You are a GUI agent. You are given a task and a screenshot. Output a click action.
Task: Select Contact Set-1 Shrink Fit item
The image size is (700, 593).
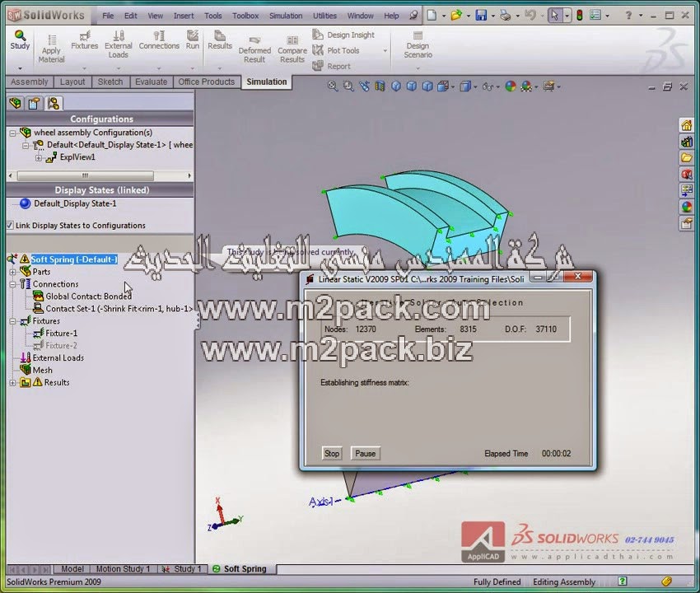(x=114, y=309)
